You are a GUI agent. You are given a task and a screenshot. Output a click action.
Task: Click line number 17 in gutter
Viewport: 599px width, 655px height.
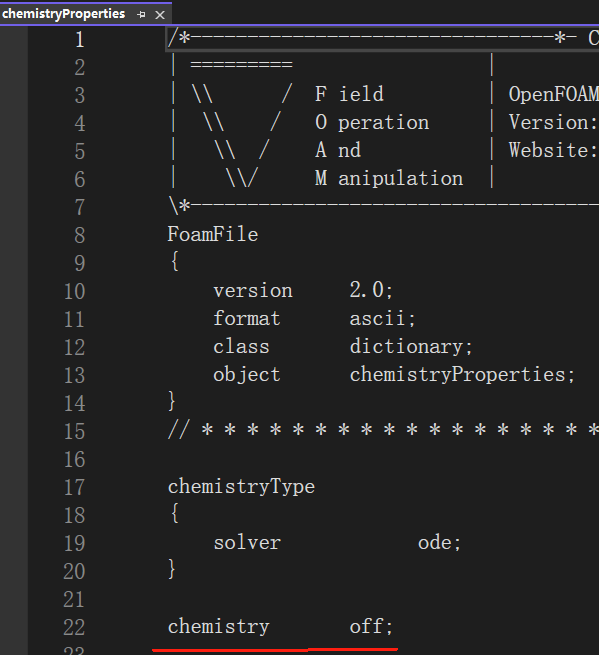[x=74, y=487]
